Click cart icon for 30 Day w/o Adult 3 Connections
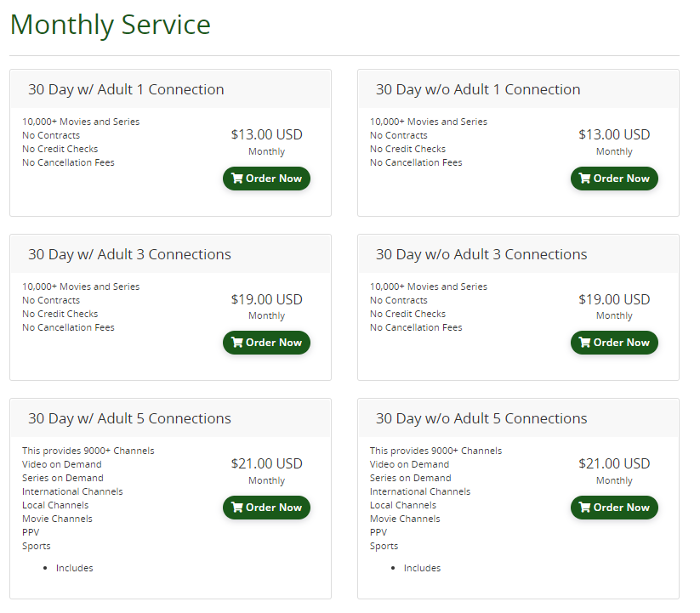Screen dimensions: 700x613 [584, 343]
